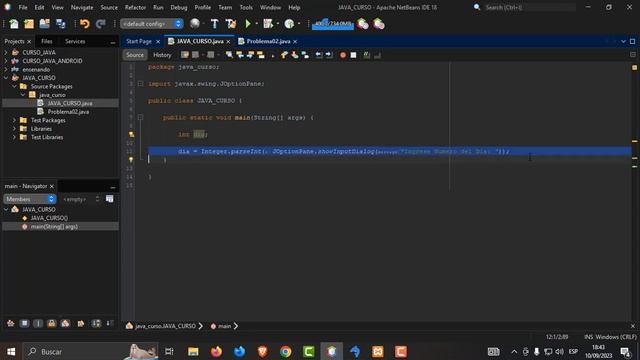This screenshot has width=640, height=360.
Task: Open the Members dropdown in Navigator
Action: click(29, 199)
